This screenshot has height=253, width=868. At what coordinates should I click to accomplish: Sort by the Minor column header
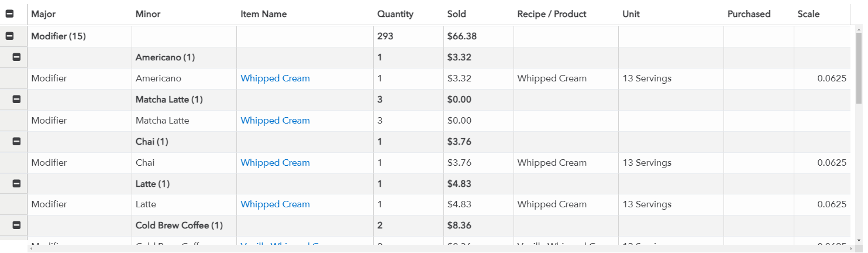[x=147, y=14]
